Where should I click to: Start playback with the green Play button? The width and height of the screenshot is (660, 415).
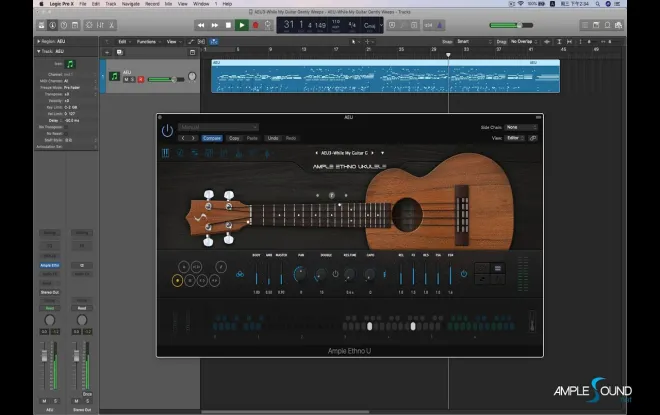coord(242,25)
